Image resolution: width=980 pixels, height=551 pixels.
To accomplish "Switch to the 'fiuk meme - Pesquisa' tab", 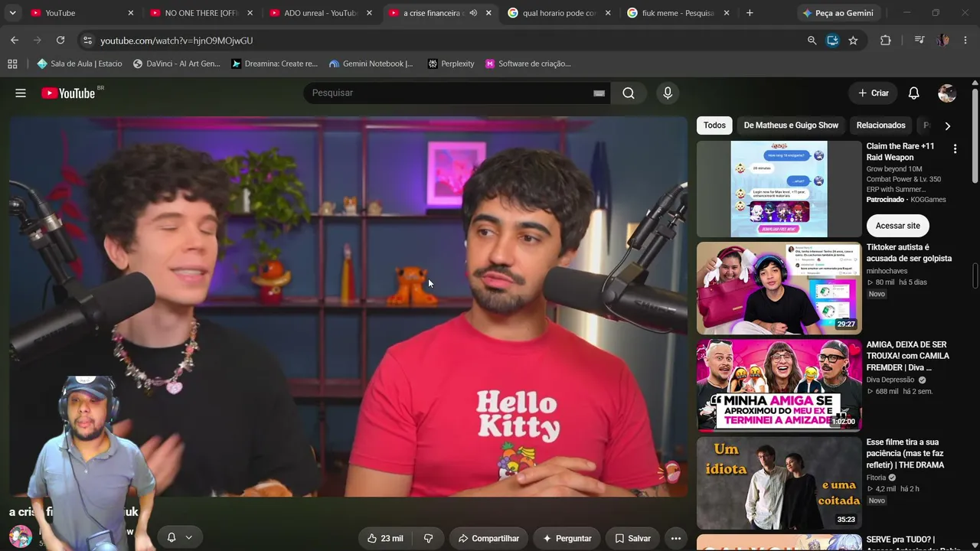I will (x=679, y=13).
